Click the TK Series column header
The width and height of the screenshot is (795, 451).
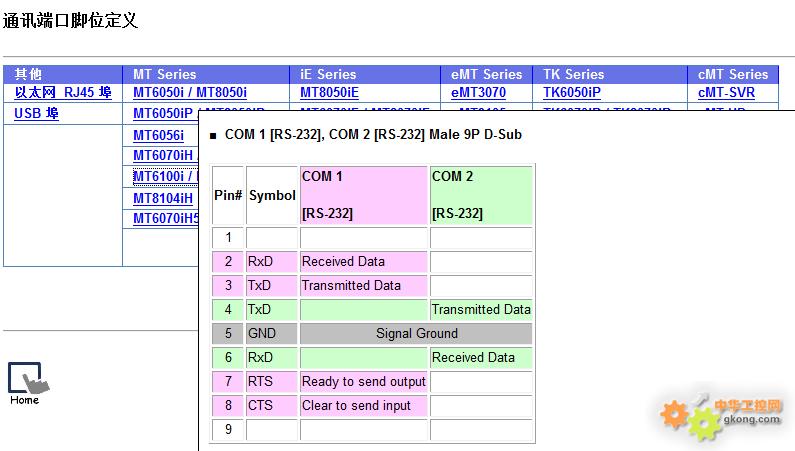610,74
